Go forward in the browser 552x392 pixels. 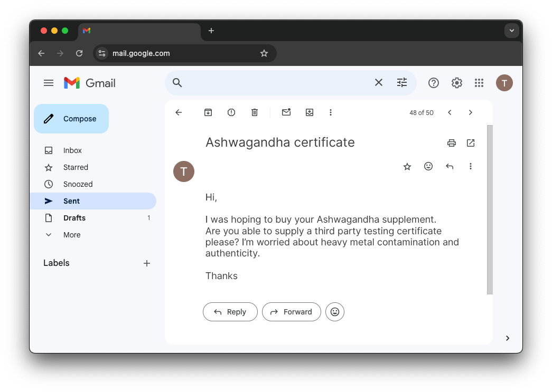(x=60, y=53)
